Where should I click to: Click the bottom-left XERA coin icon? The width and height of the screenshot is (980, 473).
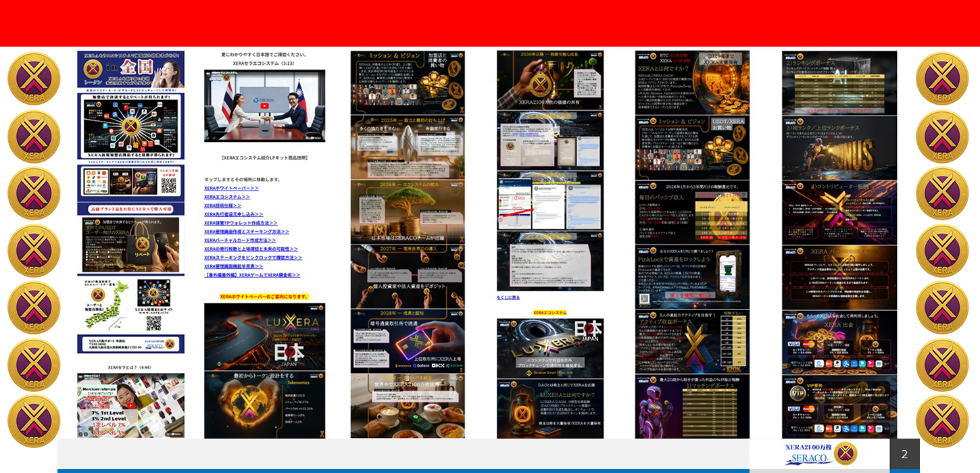tap(34, 421)
